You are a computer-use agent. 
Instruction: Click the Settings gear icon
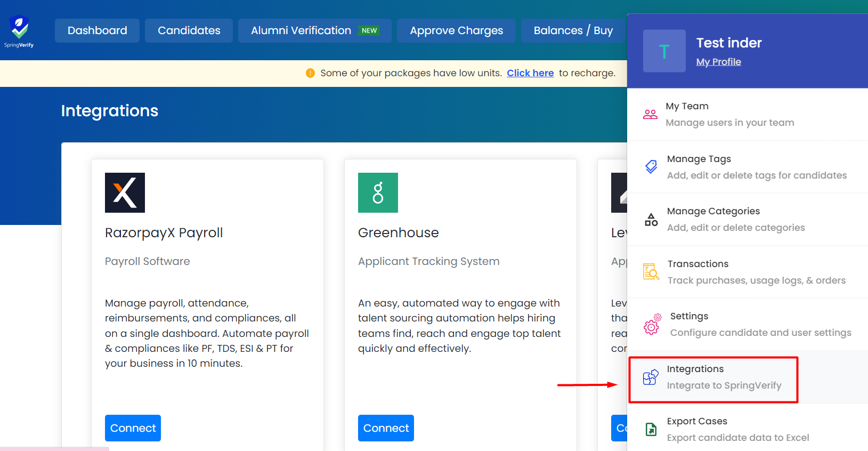652,325
